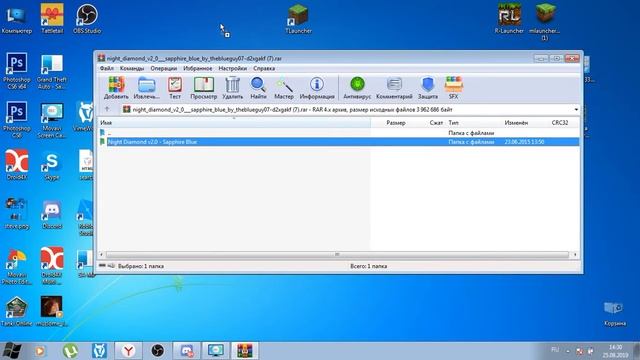Open the Операции menu
This screenshot has height=360, width=640.
click(x=164, y=69)
